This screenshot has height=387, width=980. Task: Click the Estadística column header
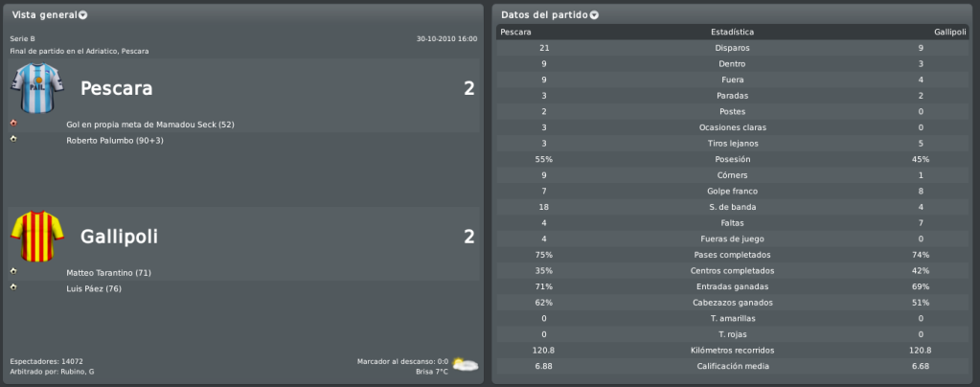click(x=733, y=32)
